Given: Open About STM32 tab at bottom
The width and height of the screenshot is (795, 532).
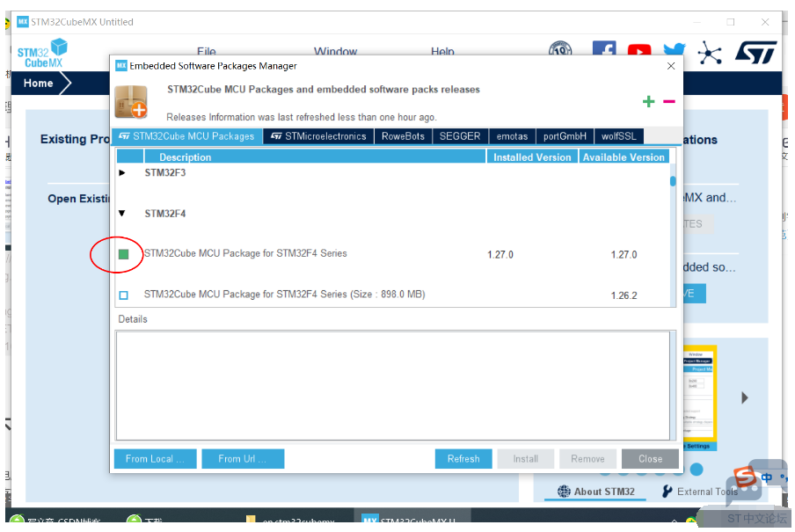Looking at the screenshot, I should (x=596, y=492).
